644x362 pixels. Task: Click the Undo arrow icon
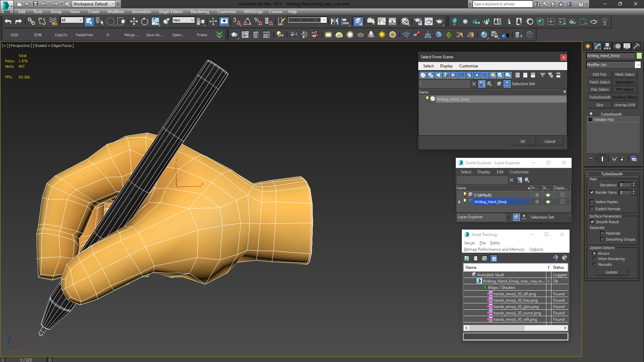point(8,21)
